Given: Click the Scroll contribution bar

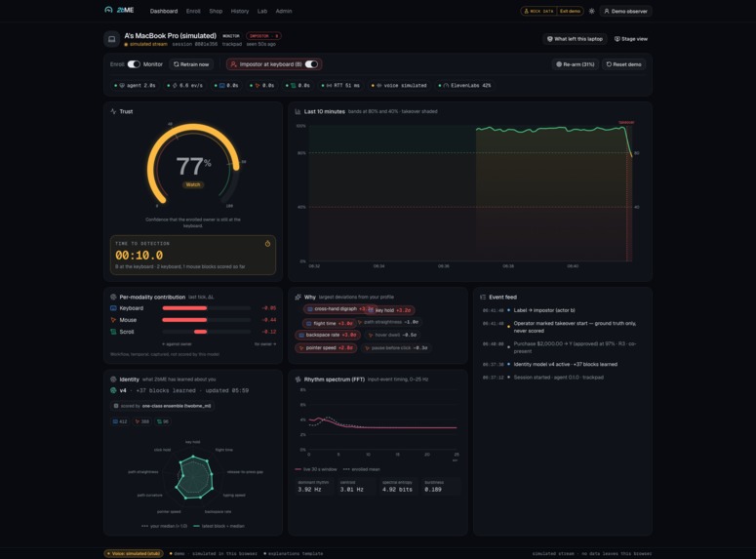Looking at the screenshot, I should pyautogui.click(x=207, y=332).
